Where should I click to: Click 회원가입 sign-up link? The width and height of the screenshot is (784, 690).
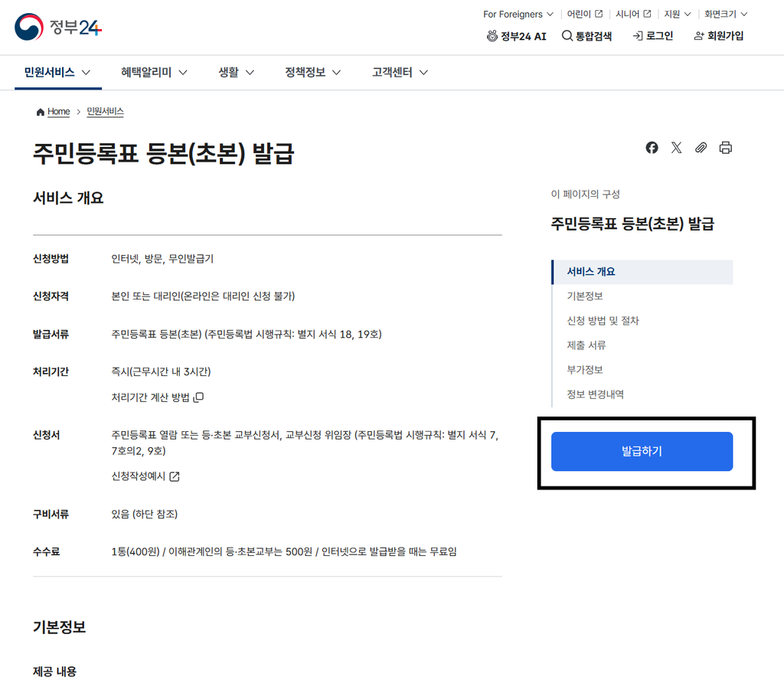(719, 36)
